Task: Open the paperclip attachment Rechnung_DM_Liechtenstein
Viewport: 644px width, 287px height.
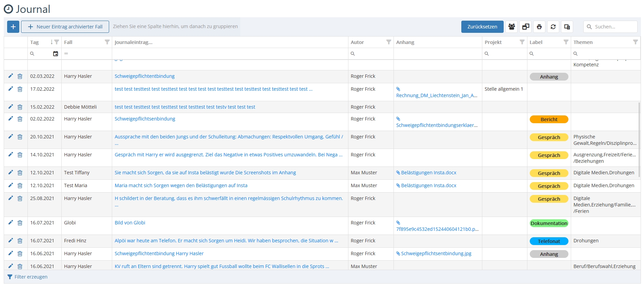Action: pos(437,95)
